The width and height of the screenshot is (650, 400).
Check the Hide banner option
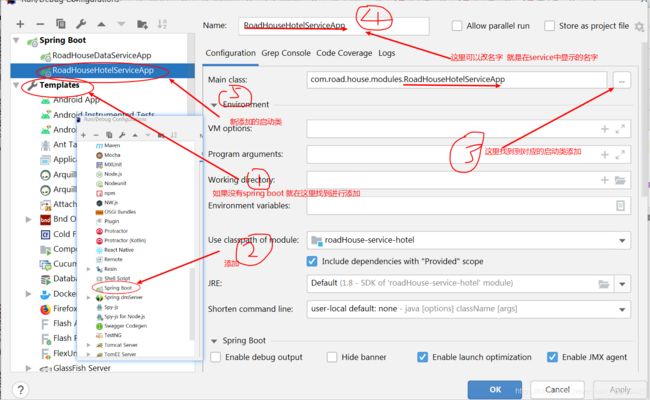point(332,357)
